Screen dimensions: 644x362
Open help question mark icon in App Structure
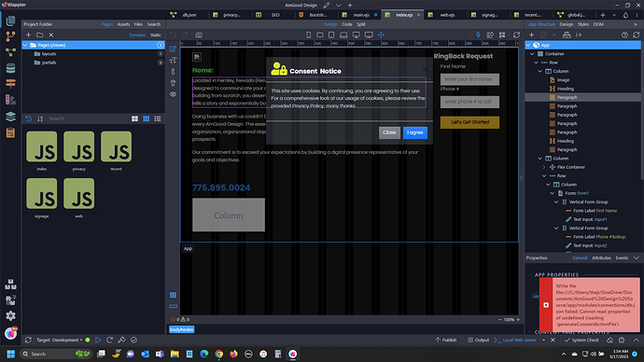624,35
